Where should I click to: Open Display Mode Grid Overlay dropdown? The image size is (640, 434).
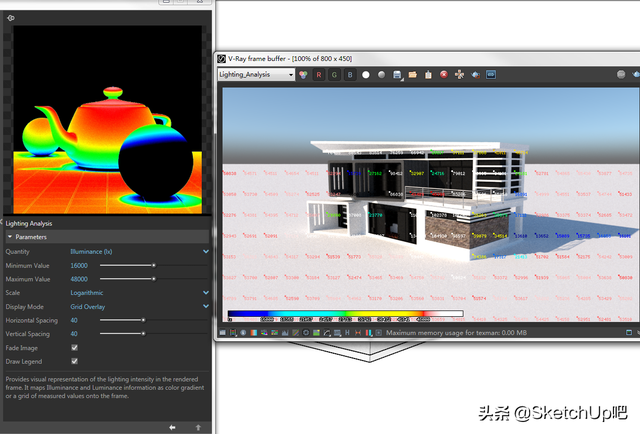click(x=140, y=307)
